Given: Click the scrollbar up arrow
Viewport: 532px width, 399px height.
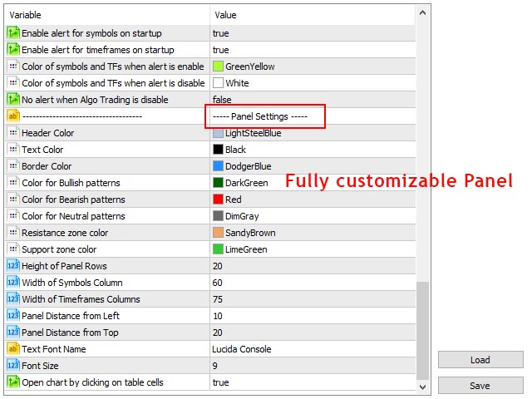Looking at the screenshot, I should pyautogui.click(x=423, y=14).
